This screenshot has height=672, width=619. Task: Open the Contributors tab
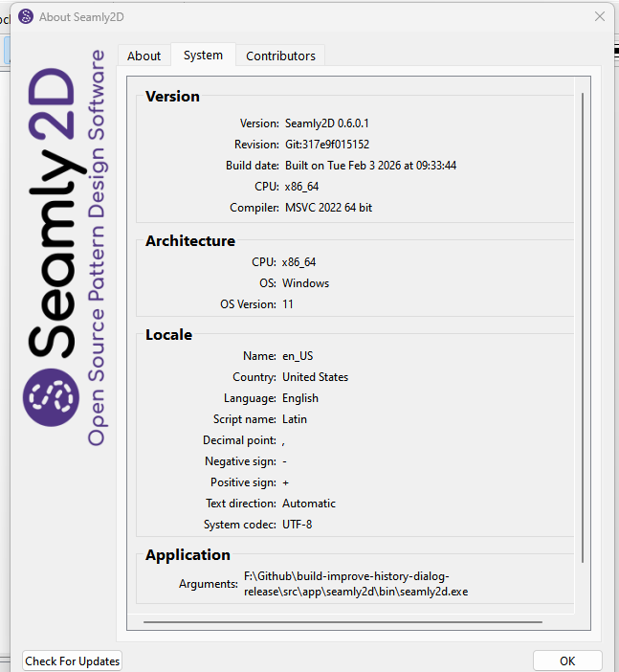click(x=280, y=56)
